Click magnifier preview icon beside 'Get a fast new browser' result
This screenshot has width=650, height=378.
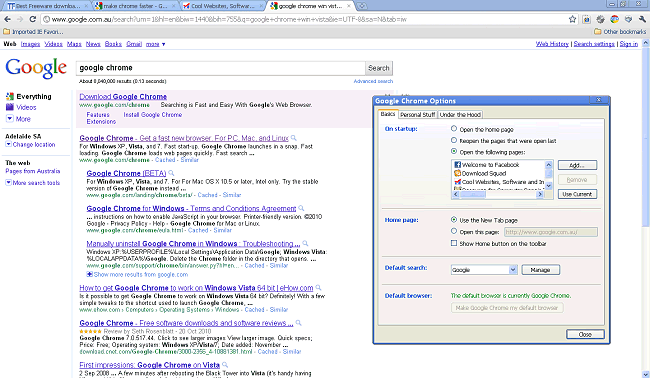pos(293,138)
